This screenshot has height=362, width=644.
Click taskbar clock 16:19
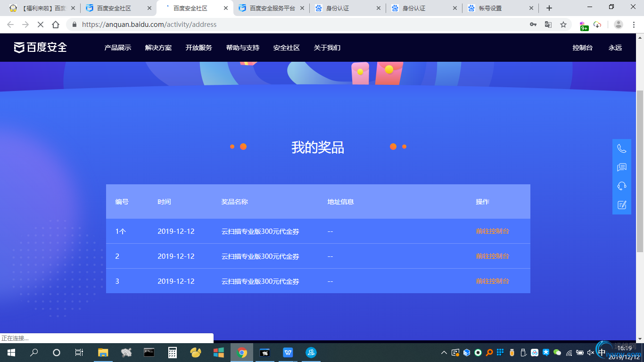click(x=624, y=348)
